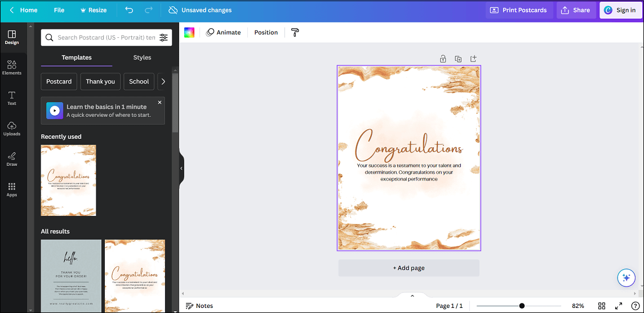
Task: Click the template search input field
Action: 106,37
